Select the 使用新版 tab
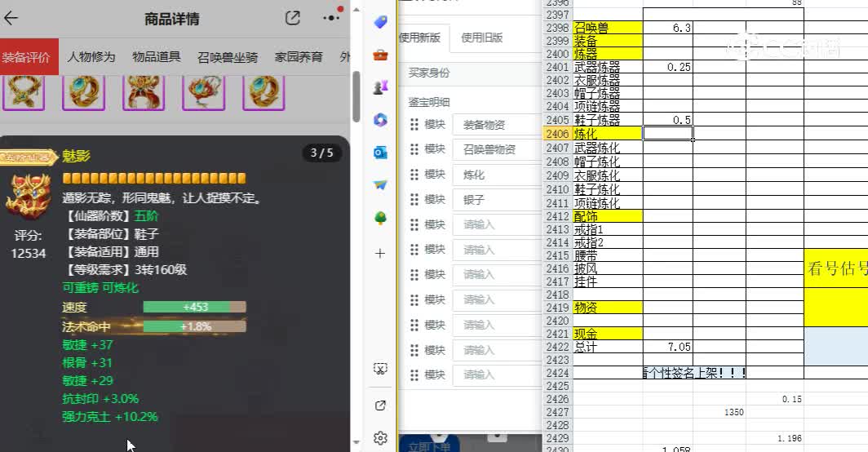This screenshot has width=868, height=452. coord(421,38)
